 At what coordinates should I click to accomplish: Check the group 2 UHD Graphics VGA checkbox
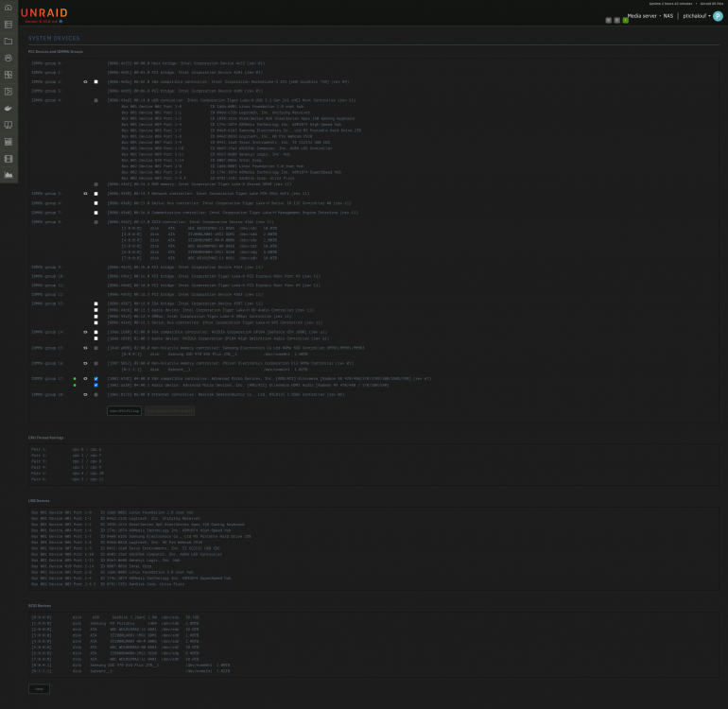[96, 81]
